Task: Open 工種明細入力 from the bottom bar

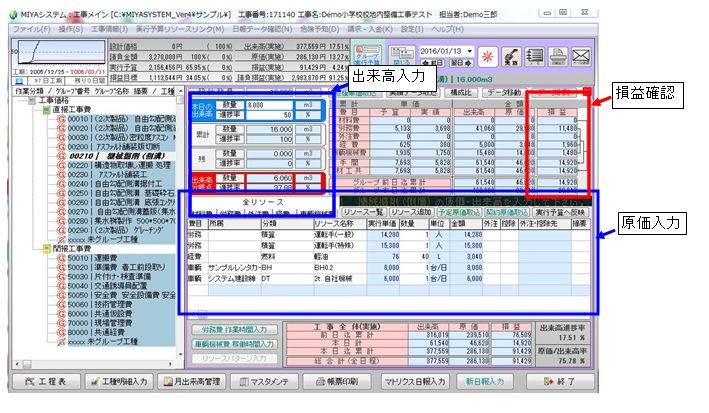Action: 120,381
